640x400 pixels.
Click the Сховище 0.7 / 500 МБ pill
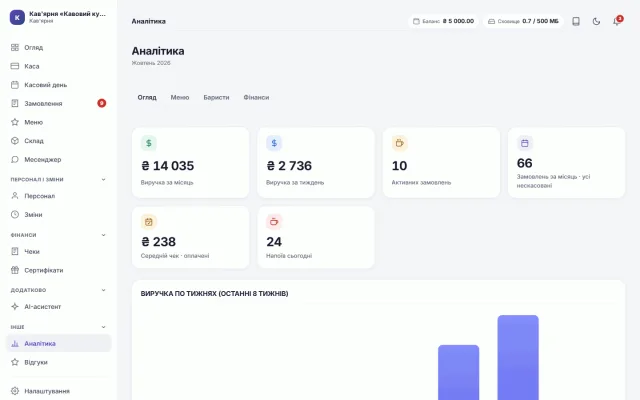click(x=523, y=21)
